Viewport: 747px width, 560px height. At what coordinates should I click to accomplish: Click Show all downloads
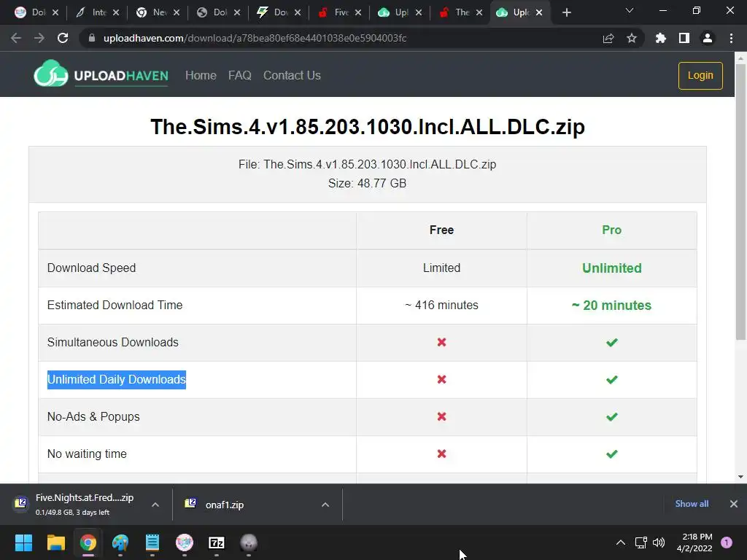692,504
